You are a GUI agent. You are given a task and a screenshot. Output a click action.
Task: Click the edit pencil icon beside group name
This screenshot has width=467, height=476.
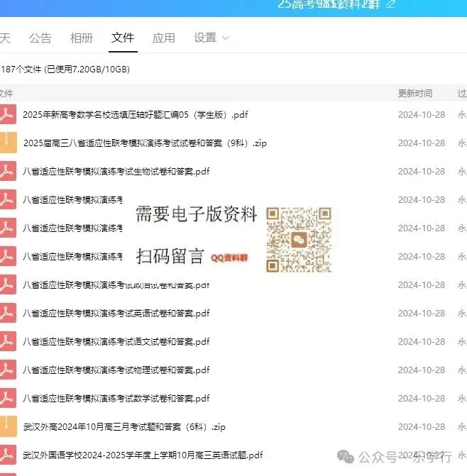coord(391,4)
